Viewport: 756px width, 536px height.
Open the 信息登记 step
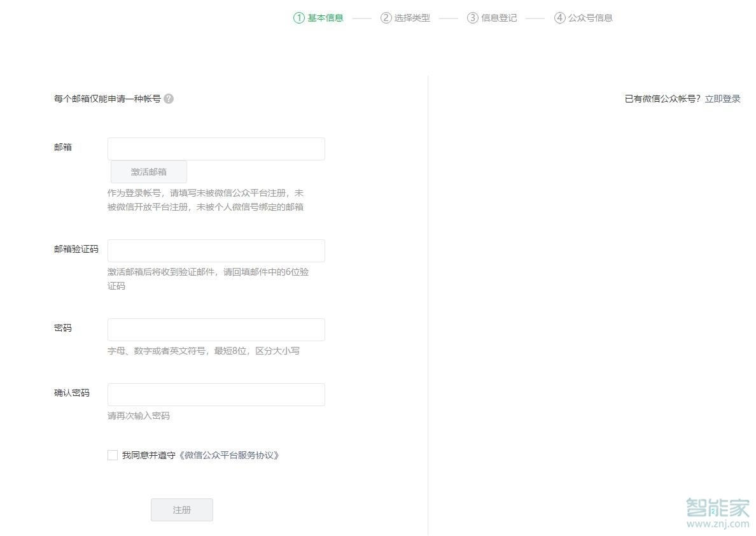tap(500, 18)
